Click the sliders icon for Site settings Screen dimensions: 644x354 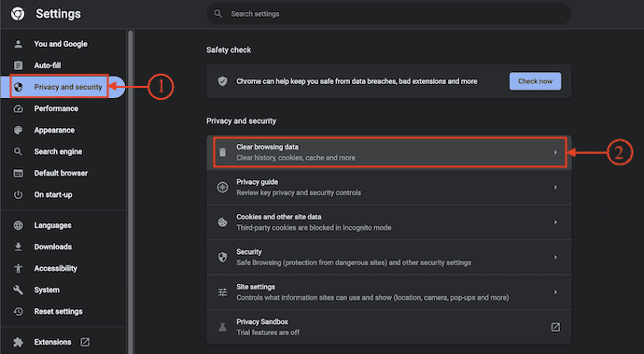[222, 292]
